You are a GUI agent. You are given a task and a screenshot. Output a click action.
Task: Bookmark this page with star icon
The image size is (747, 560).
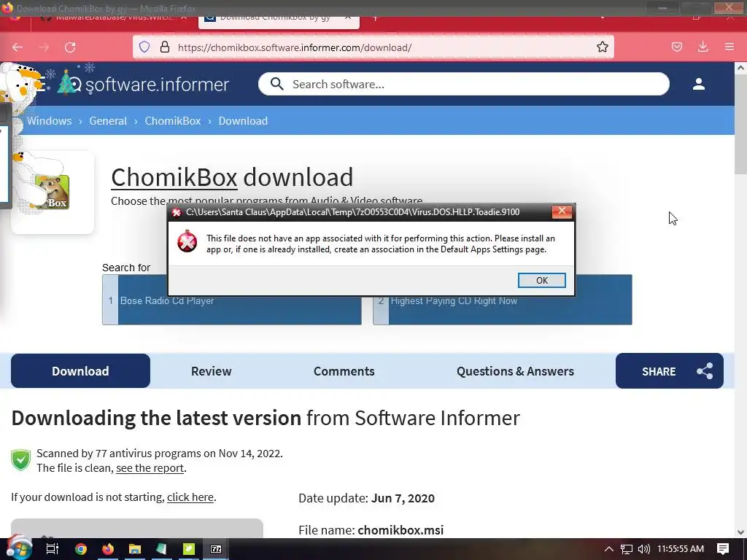[x=602, y=47]
